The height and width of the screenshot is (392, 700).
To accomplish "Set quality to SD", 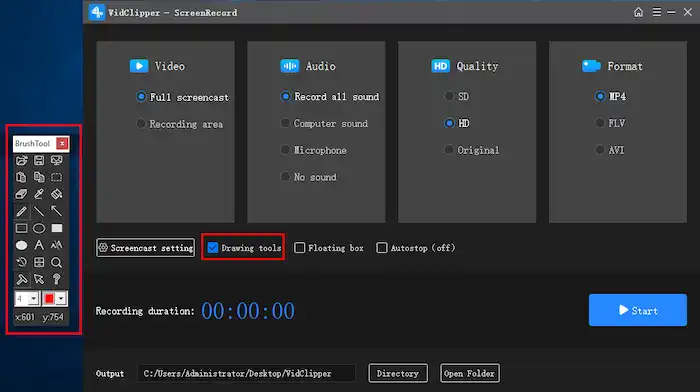I will click(x=457, y=96).
